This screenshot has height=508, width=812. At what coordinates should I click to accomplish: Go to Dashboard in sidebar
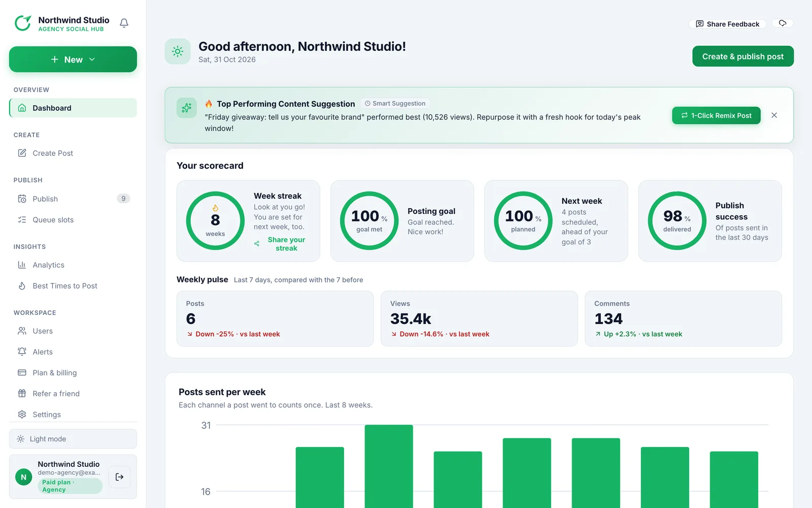(x=73, y=108)
